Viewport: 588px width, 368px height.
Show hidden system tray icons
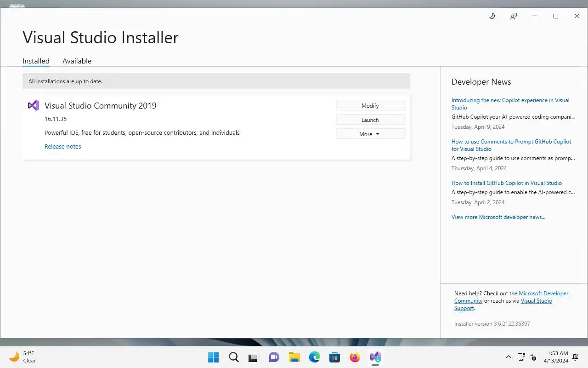coord(508,357)
